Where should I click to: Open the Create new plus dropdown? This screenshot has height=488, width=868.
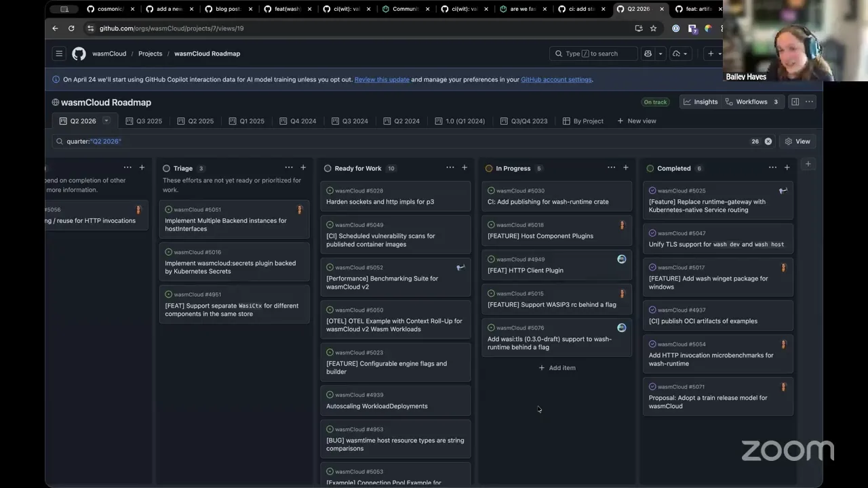[x=714, y=54]
